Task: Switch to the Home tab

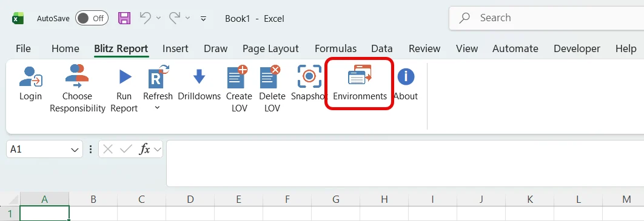Action: pyautogui.click(x=65, y=48)
